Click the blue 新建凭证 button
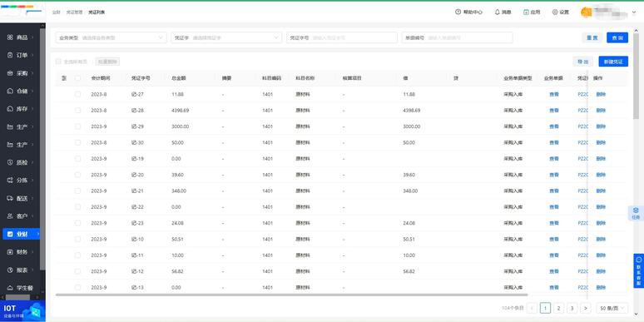 click(613, 62)
